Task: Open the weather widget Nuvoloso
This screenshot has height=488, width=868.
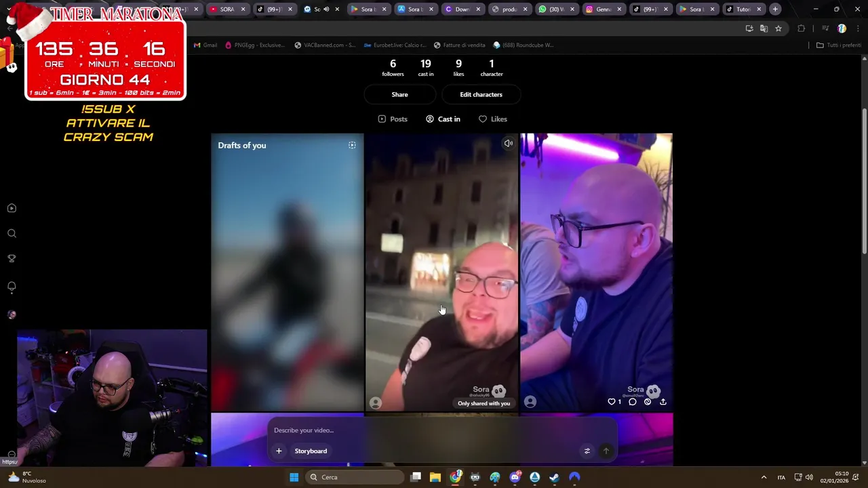Action: 26,477
